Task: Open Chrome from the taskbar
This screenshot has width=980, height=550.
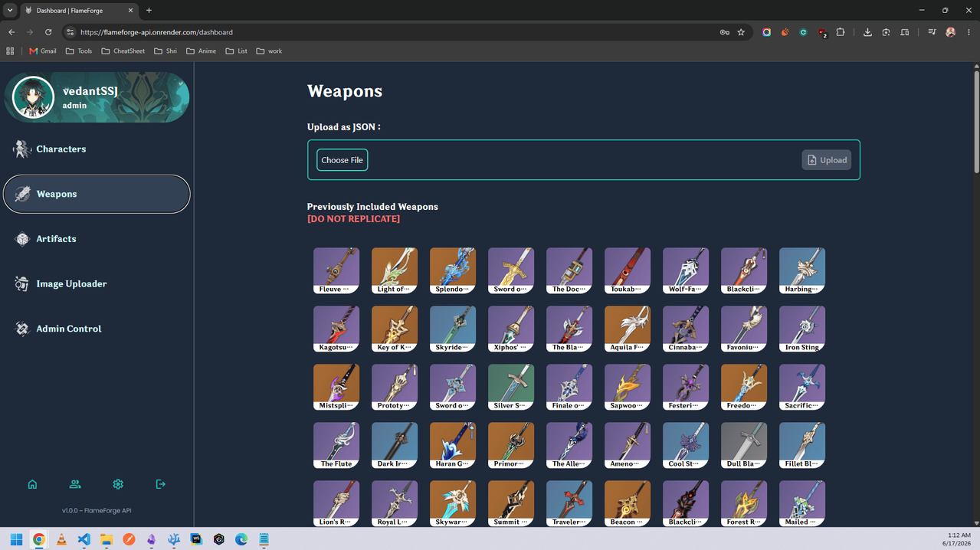Action: click(x=39, y=539)
